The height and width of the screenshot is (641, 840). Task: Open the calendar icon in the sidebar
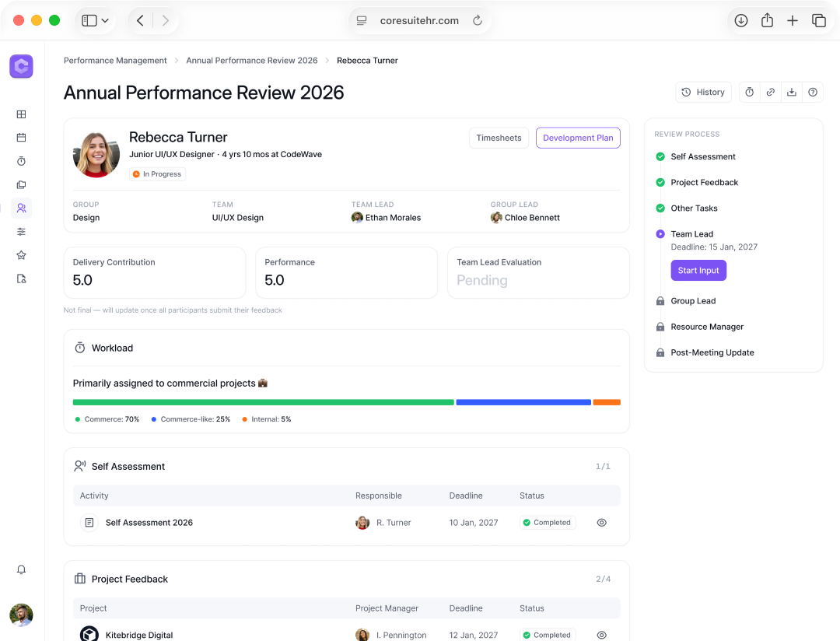(21, 138)
